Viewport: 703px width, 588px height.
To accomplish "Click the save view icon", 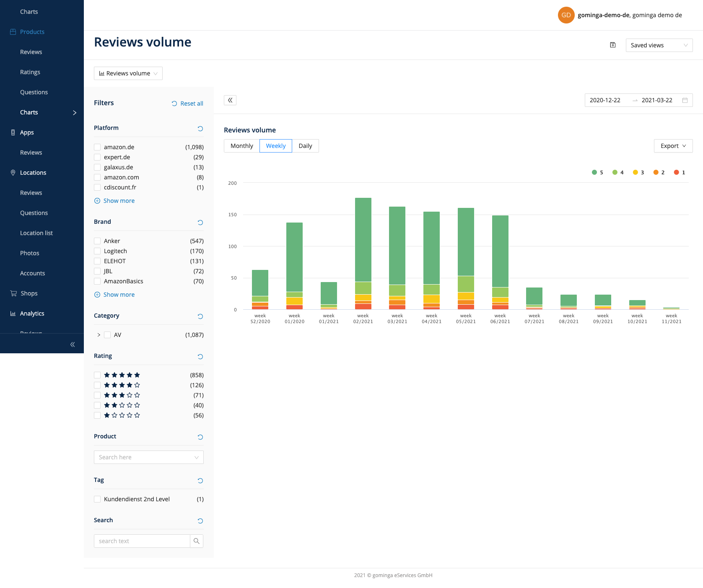I will click(612, 45).
